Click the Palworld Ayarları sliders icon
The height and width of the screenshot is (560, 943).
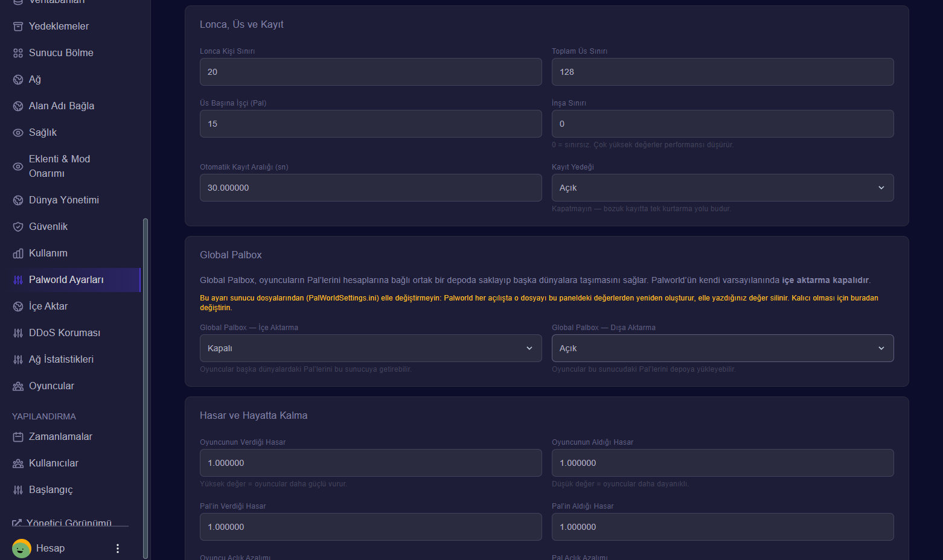18,280
